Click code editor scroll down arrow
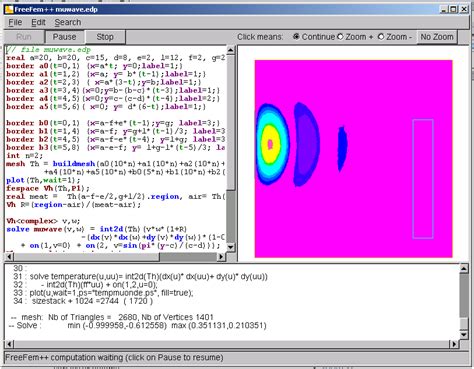This screenshot has width=474, height=369. click(230, 247)
